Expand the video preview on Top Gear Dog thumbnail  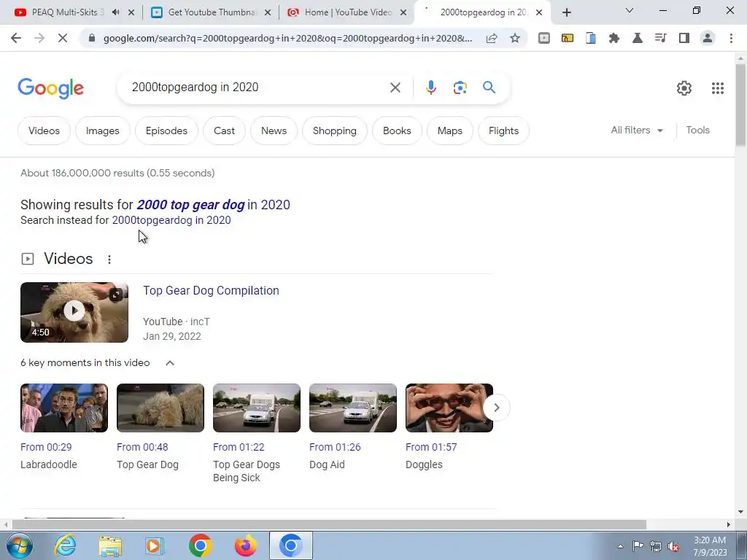click(116, 295)
